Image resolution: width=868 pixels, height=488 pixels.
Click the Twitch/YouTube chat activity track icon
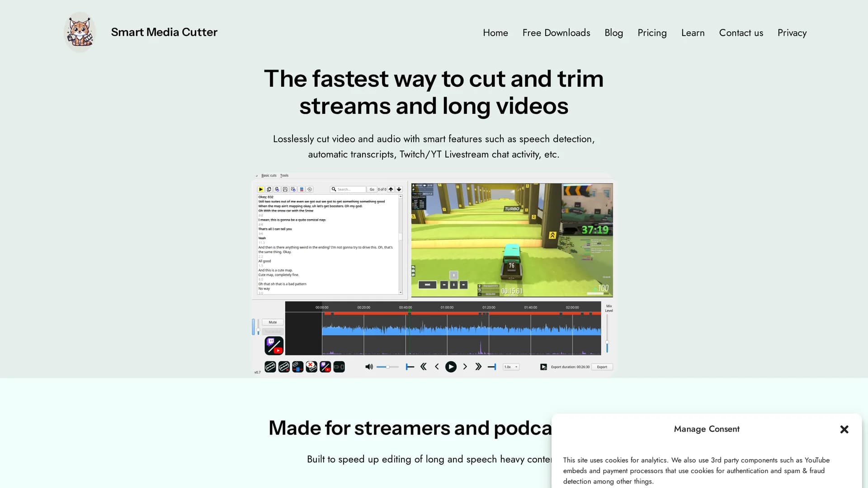274,346
